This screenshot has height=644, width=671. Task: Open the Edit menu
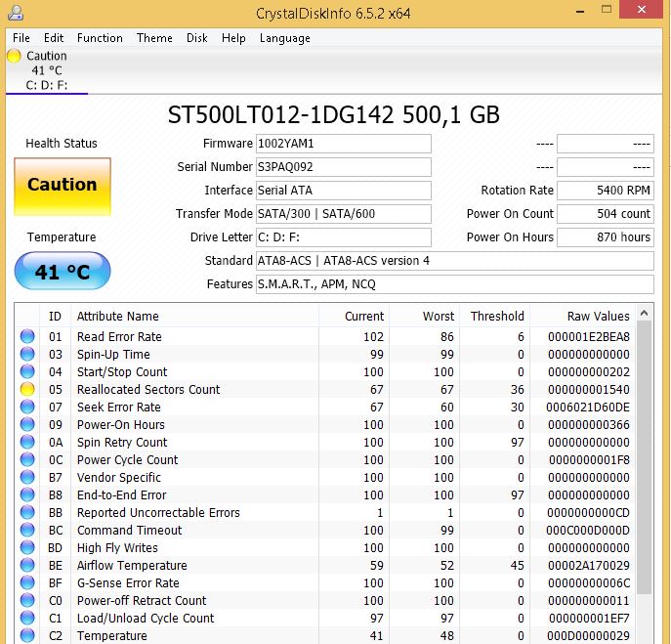tap(54, 38)
